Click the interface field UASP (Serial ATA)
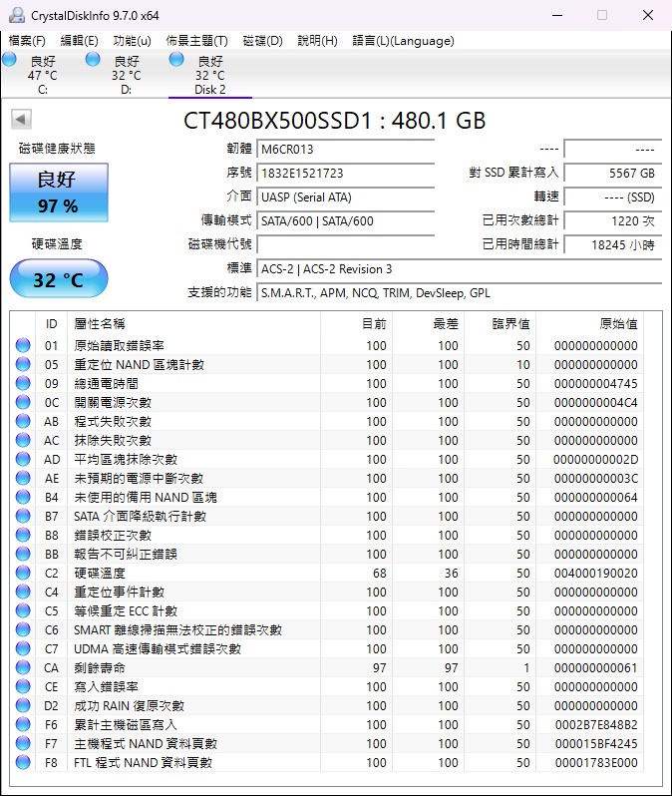 click(x=346, y=197)
